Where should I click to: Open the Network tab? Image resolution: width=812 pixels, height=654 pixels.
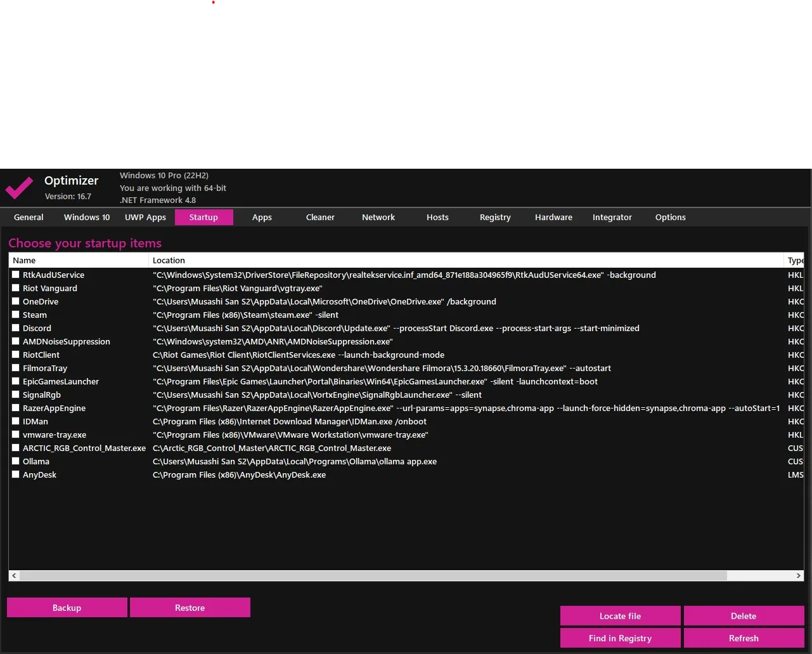click(378, 217)
